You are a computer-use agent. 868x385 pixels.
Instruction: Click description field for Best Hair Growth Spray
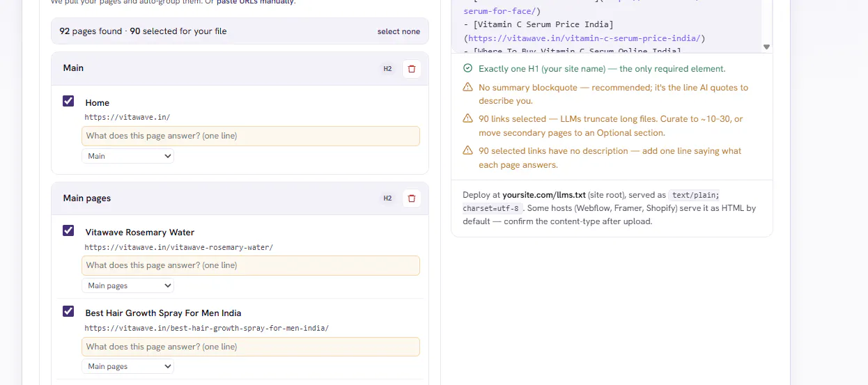[x=251, y=347]
